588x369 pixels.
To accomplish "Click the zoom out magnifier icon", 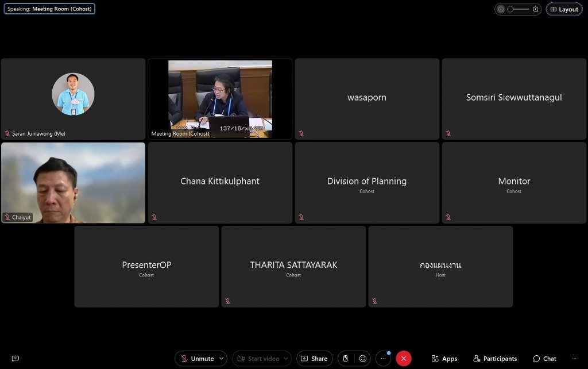I will click(x=501, y=9).
